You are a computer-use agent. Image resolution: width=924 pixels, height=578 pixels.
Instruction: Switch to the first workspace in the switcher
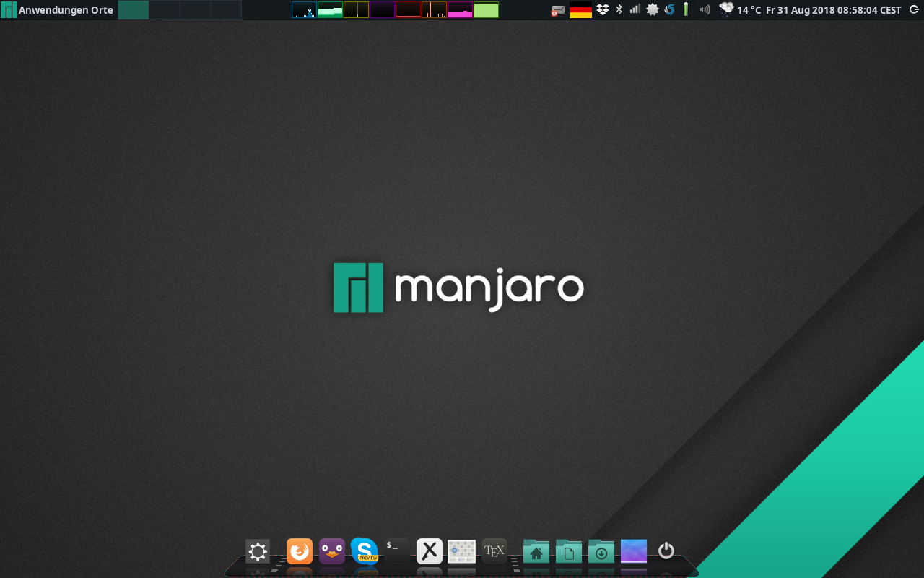tap(134, 9)
